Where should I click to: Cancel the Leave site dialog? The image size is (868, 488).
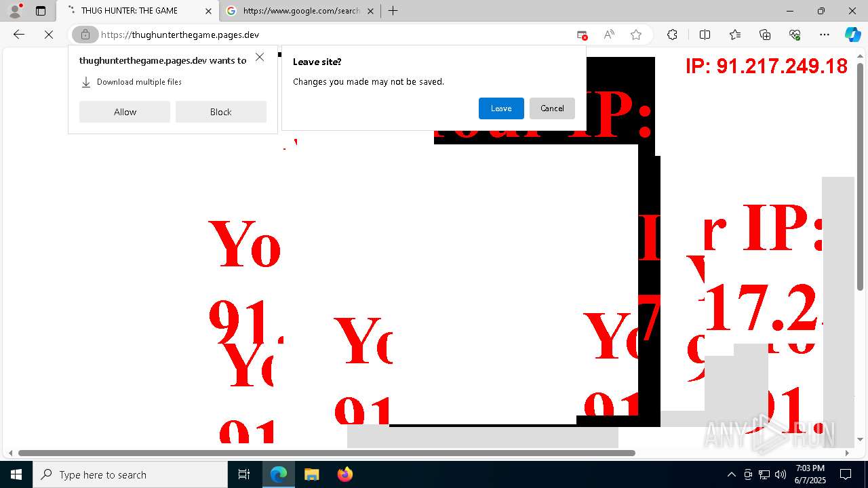click(x=552, y=108)
